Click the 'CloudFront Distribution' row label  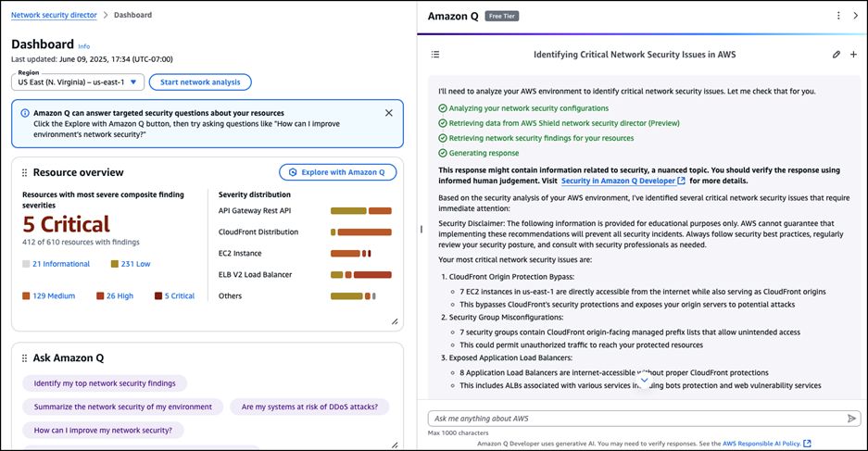[258, 232]
